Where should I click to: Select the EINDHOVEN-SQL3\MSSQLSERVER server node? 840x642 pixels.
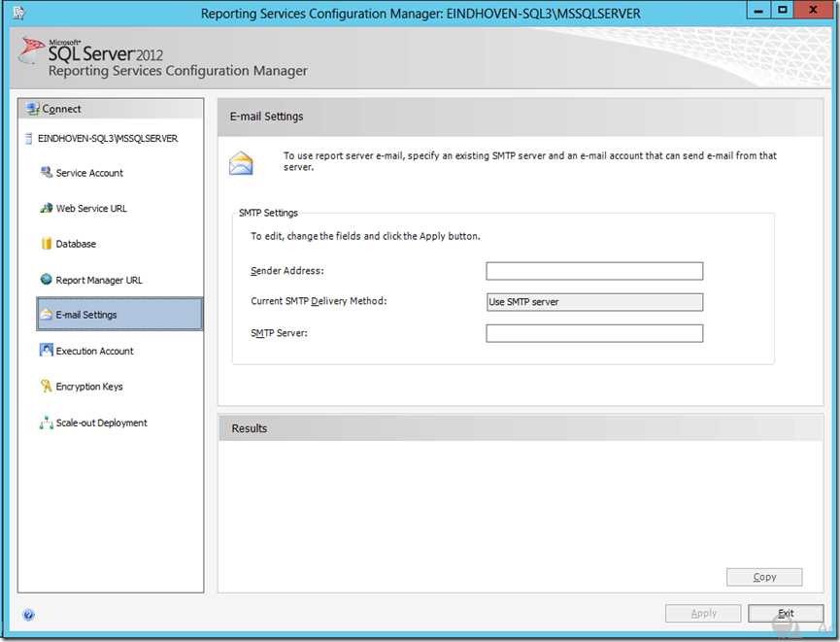click(x=108, y=138)
